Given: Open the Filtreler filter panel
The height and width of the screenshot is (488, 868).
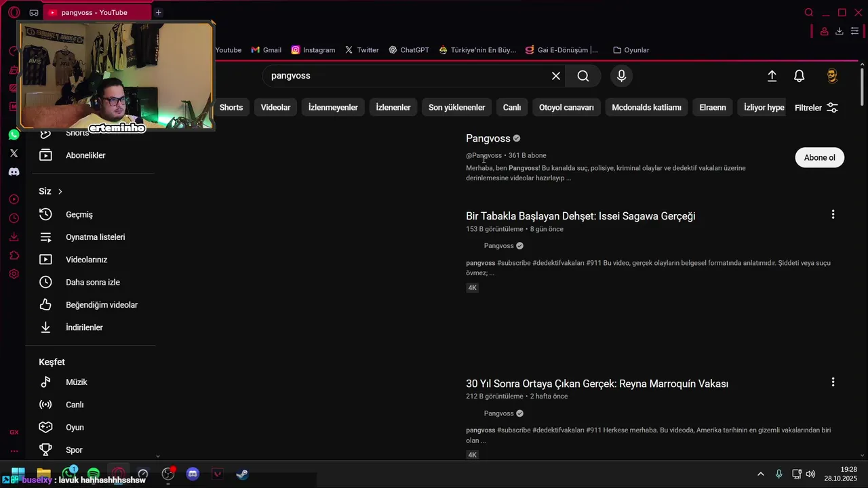Looking at the screenshot, I should (816, 108).
